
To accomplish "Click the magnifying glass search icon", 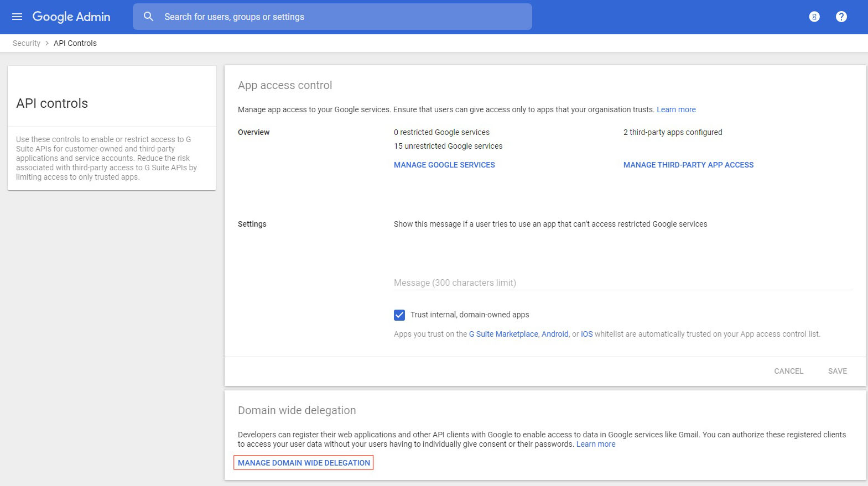I will coord(148,17).
